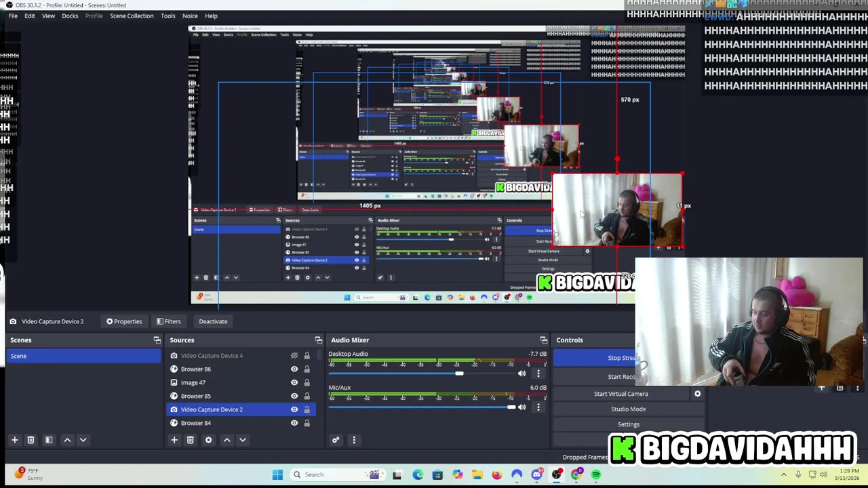Screen dimensions: 868x488
Task: Mute Desktop Audio speaker icon
Action: [x=521, y=373]
